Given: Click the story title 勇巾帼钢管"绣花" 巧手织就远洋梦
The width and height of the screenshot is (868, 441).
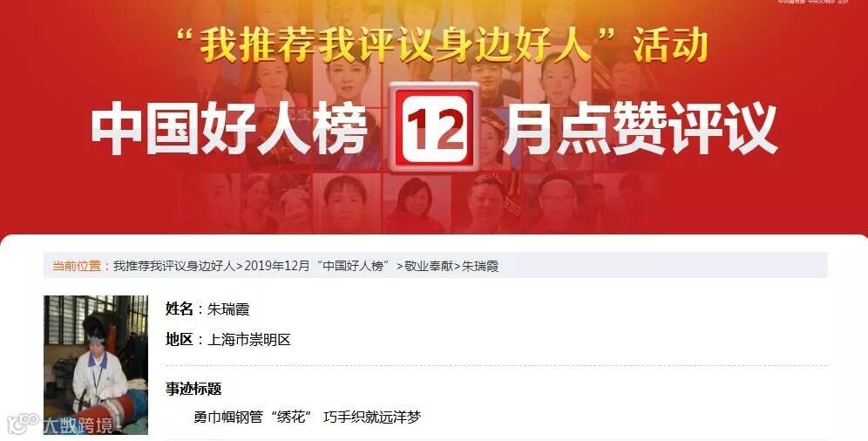Looking at the screenshot, I should (x=308, y=417).
